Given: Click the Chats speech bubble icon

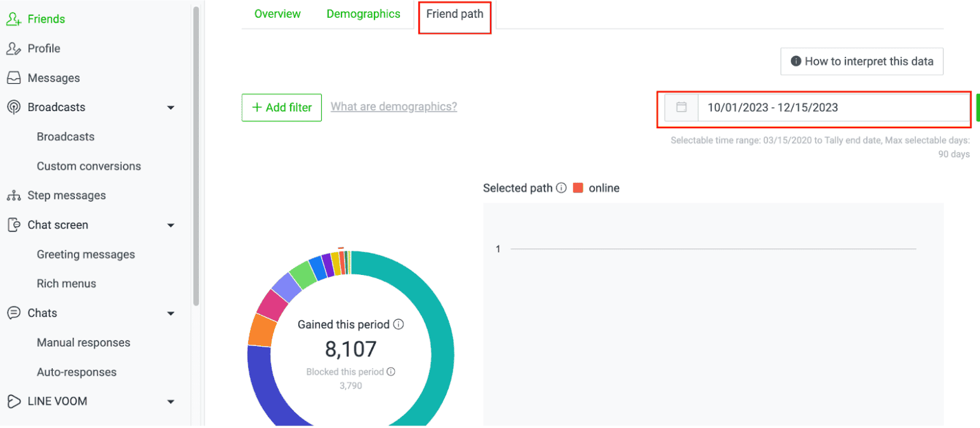Looking at the screenshot, I should pyautogui.click(x=13, y=313).
